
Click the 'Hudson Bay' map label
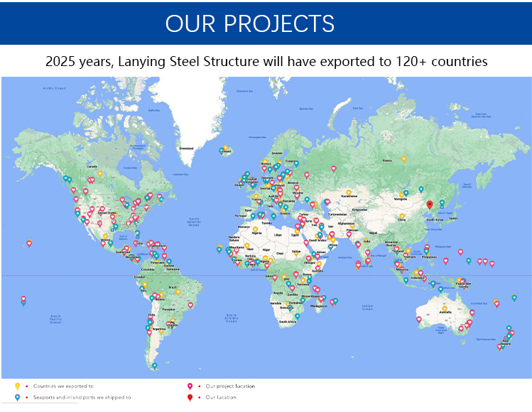(x=130, y=168)
